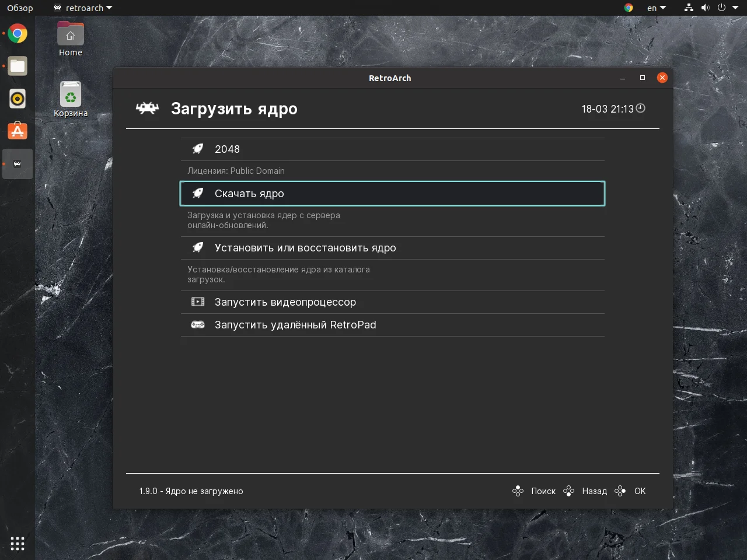This screenshot has height=560, width=747.
Task: Open the en keyboard layout dropdown
Action: point(657,8)
